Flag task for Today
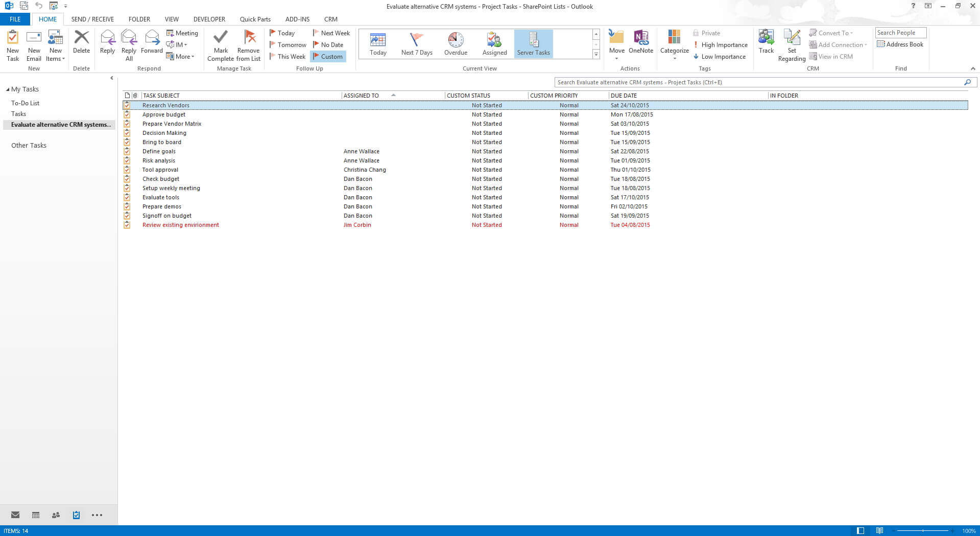This screenshot has width=980, height=536. coord(282,33)
